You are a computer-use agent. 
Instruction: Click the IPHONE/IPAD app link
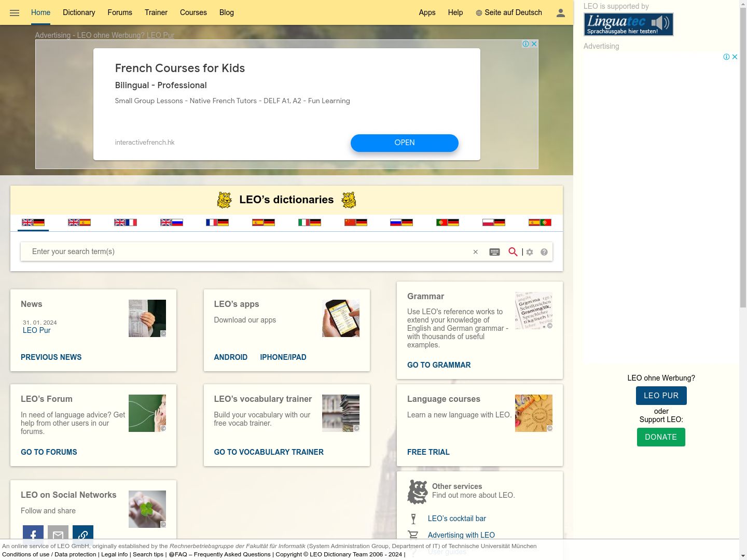tap(283, 357)
